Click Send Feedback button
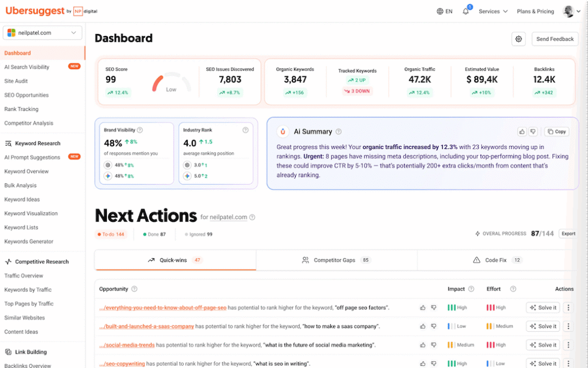Screen dimensions: 588x368 (555, 39)
